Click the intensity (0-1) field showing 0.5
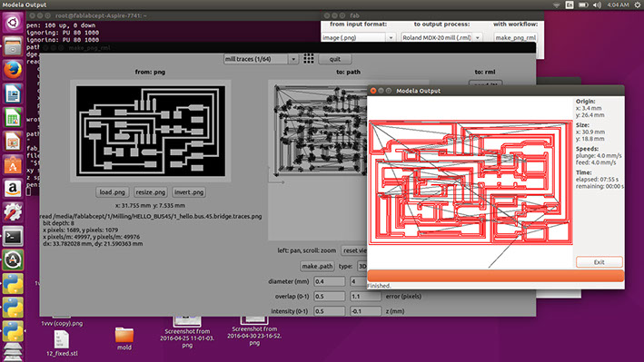Screen dimensions: 644x362 click(329, 311)
